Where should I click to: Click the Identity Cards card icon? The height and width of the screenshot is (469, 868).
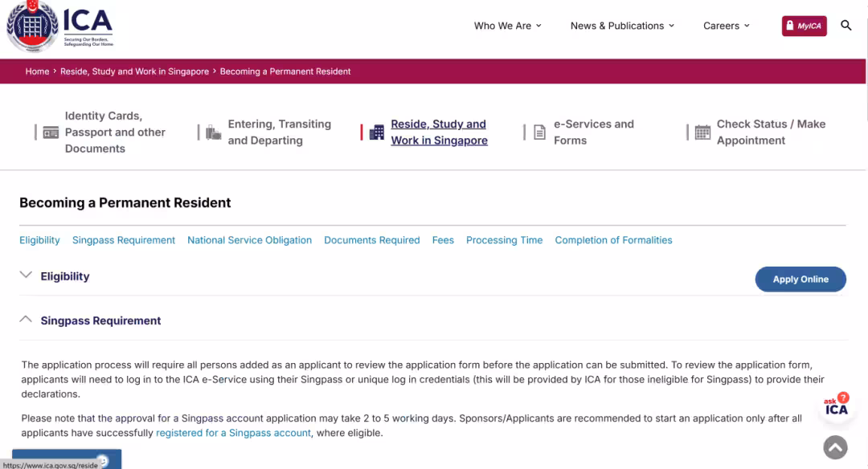[x=51, y=133]
